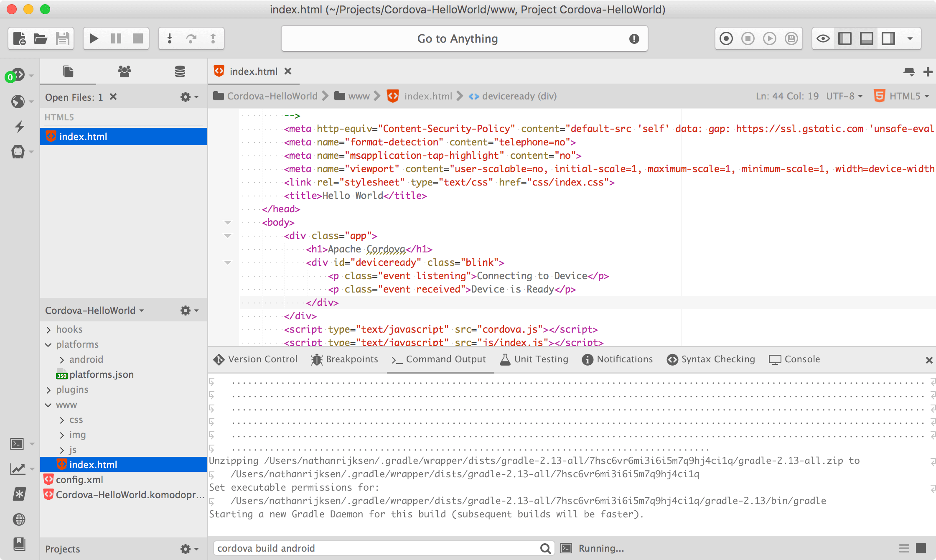Switch to the Files places tab
Viewport: 936px width, 560px height.
pyautogui.click(x=68, y=71)
